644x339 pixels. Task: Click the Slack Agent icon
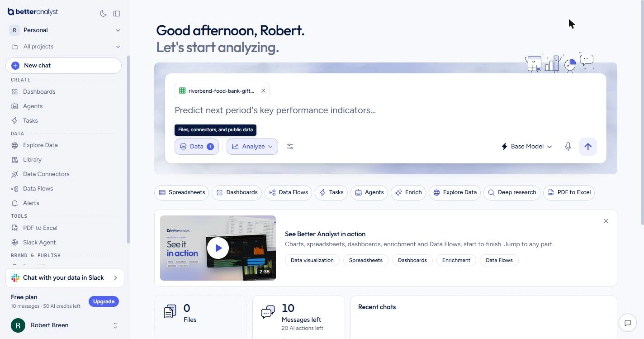(x=14, y=243)
